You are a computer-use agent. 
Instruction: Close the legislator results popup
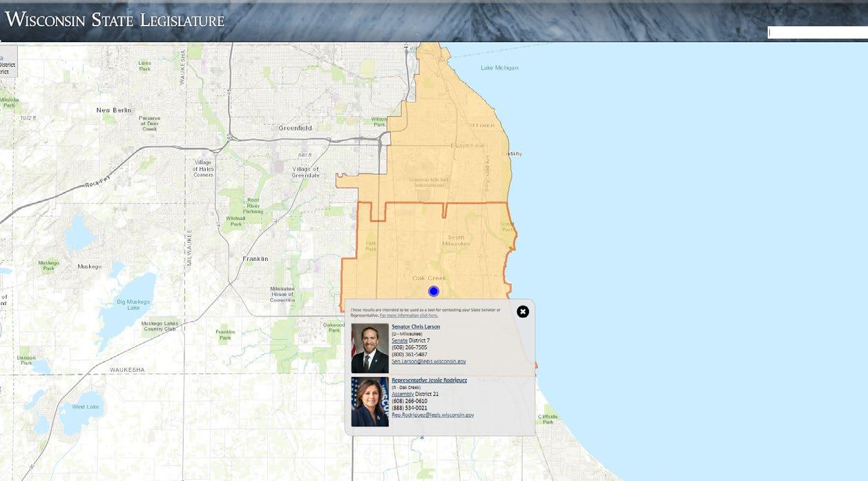click(x=523, y=312)
